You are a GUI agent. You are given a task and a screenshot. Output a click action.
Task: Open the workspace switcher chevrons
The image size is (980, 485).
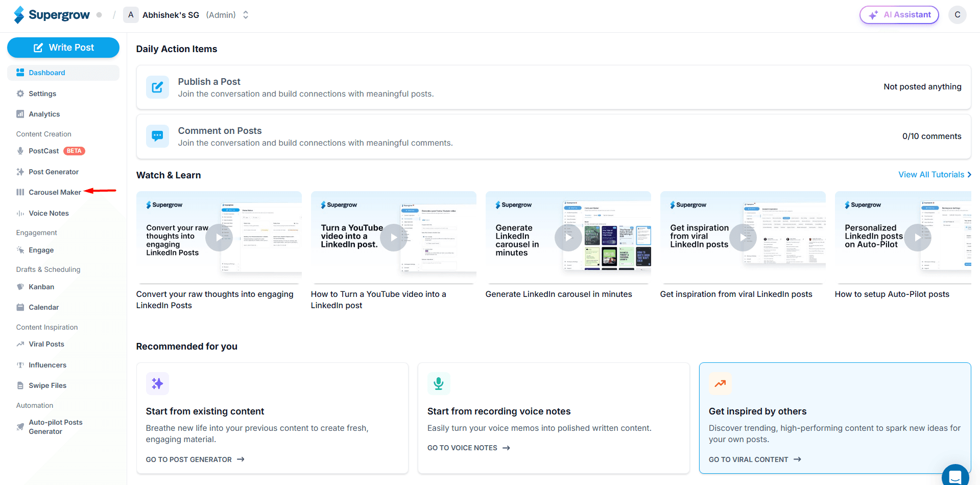246,15
